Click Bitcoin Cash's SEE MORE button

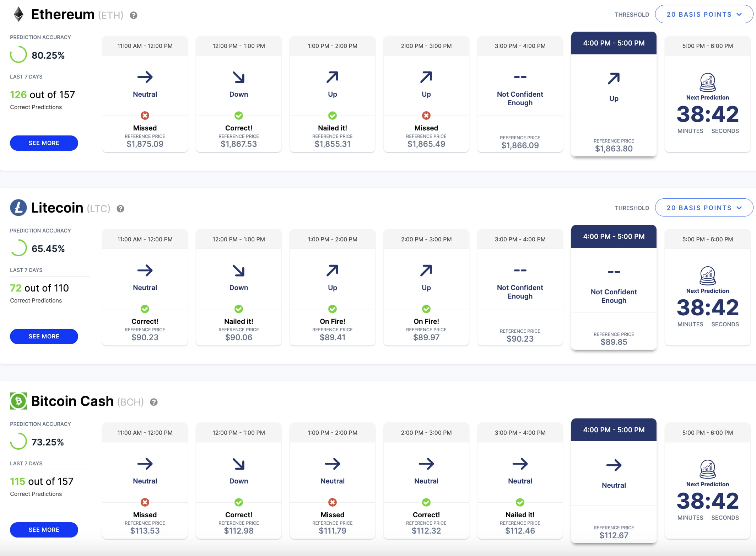(x=44, y=530)
